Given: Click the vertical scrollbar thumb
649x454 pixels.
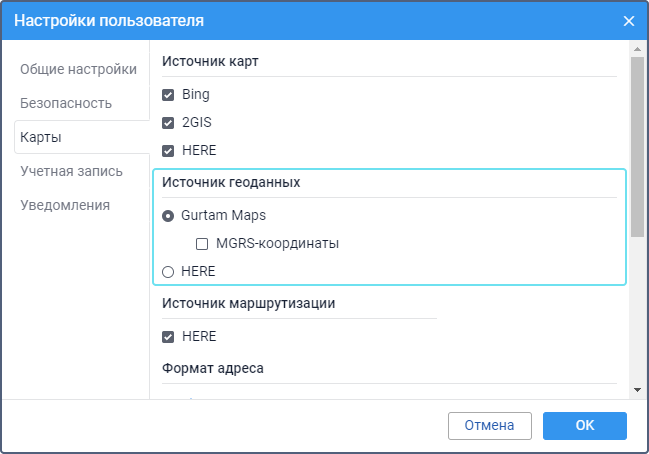Looking at the screenshot, I should [636, 150].
